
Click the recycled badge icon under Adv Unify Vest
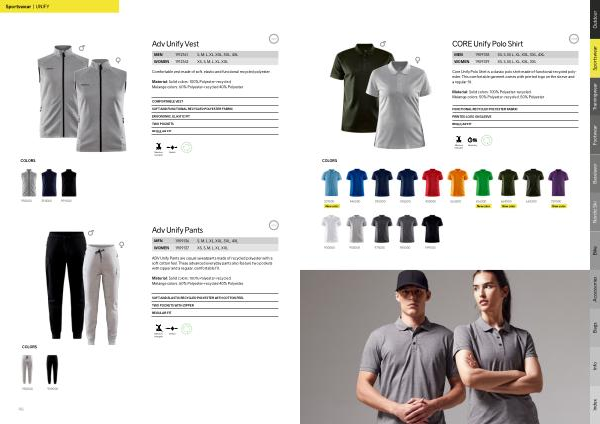(x=186, y=147)
